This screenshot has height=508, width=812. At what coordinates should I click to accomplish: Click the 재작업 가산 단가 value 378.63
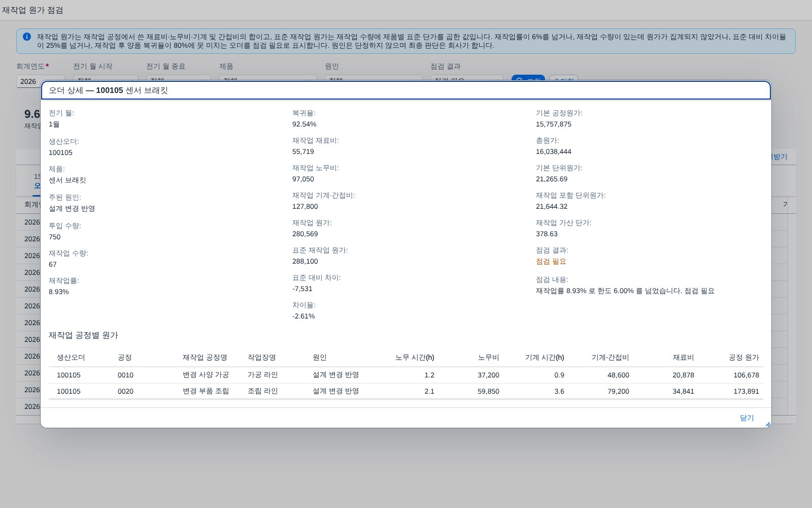click(x=547, y=234)
